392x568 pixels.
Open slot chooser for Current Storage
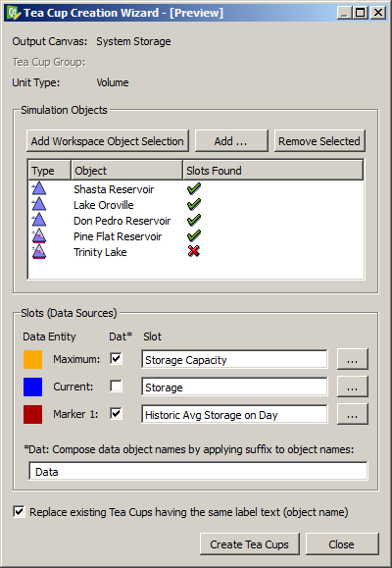tap(352, 387)
